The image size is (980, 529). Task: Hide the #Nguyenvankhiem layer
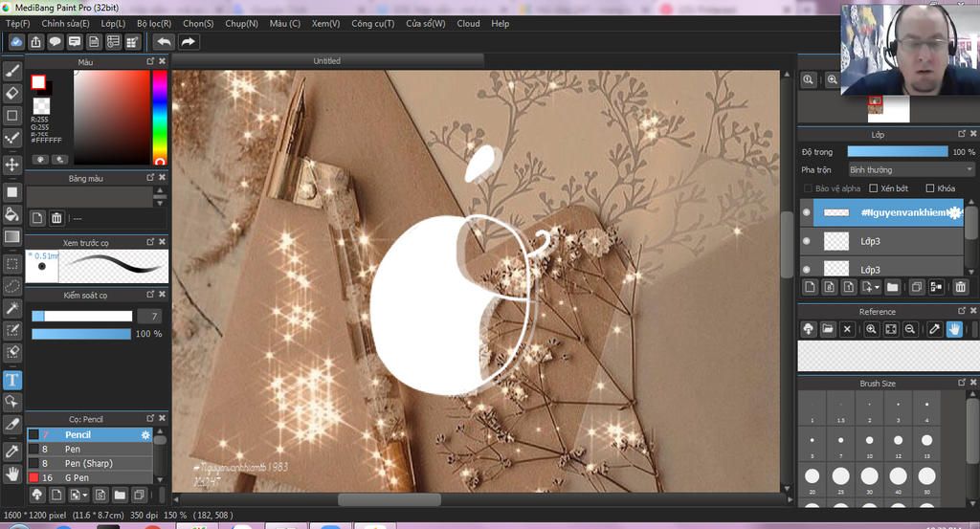806,212
